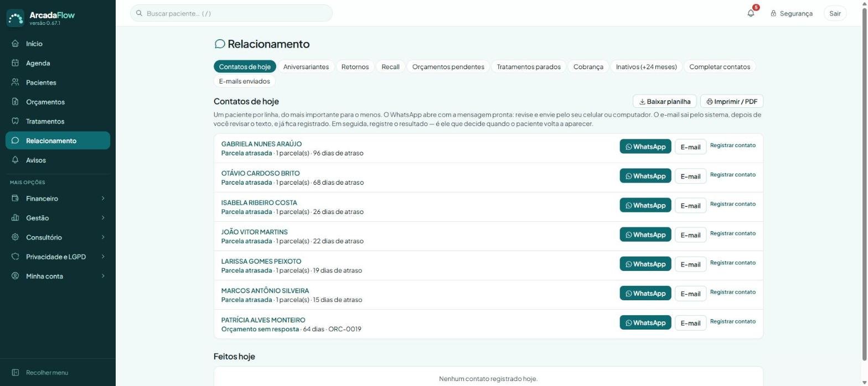This screenshot has height=386, width=868.
Task: Click the Relacionamento speech bubble heading icon
Action: coord(220,44)
